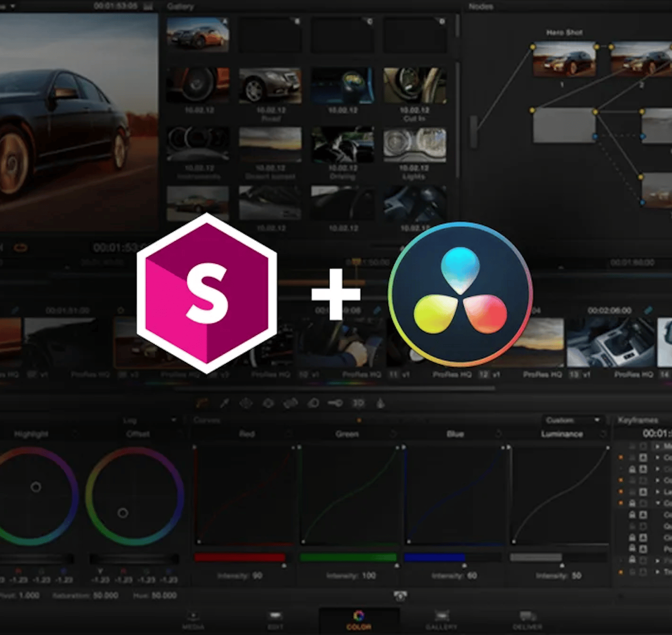Toggle lock on the Master keyframe row
This screenshot has height=635, width=672.
632,446
